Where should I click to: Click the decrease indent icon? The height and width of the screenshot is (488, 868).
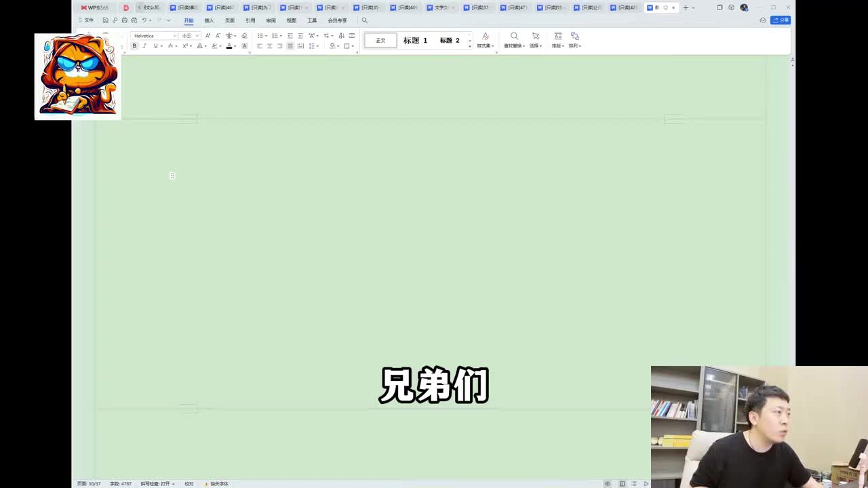click(290, 36)
